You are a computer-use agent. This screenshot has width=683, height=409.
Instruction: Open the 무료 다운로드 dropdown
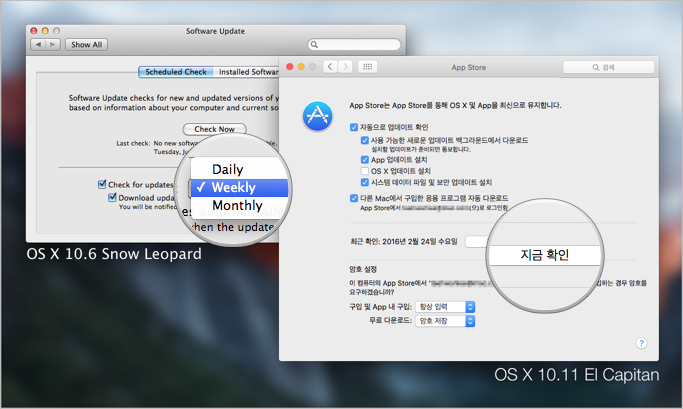(x=445, y=321)
